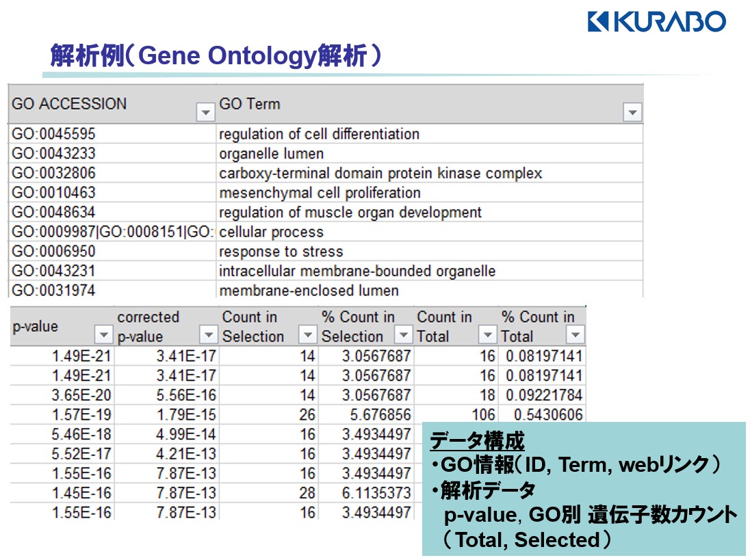Screen dimensions: 750x560
Task: Expand the p-value column filter arrow
Action: click(x=103, y=336)
